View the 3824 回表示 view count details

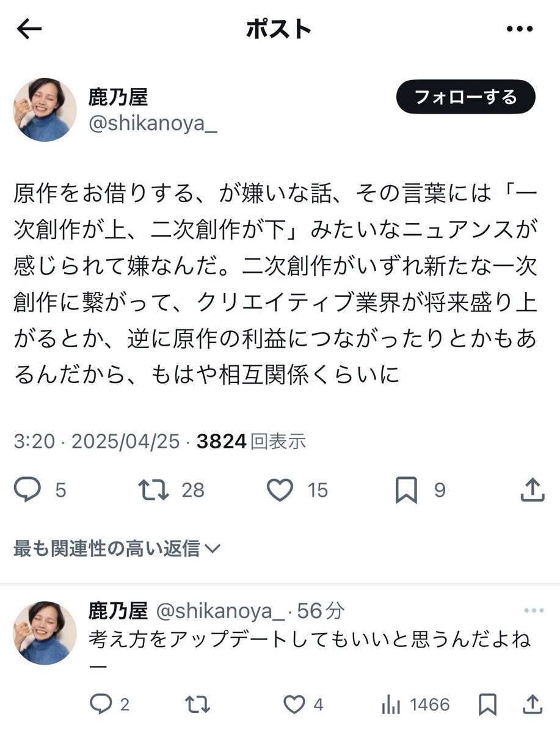point(251,441)
